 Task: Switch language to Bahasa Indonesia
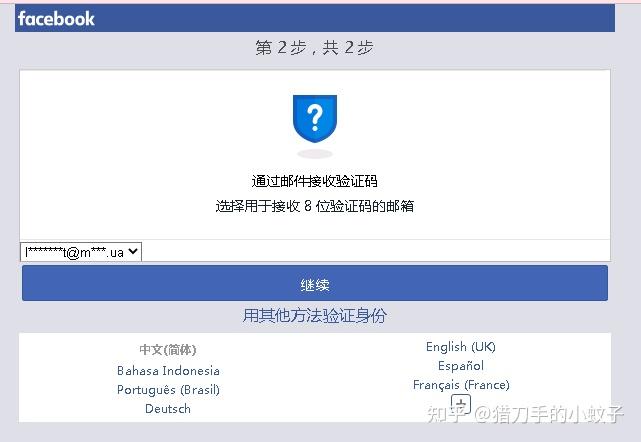click(x=168, y=370)
